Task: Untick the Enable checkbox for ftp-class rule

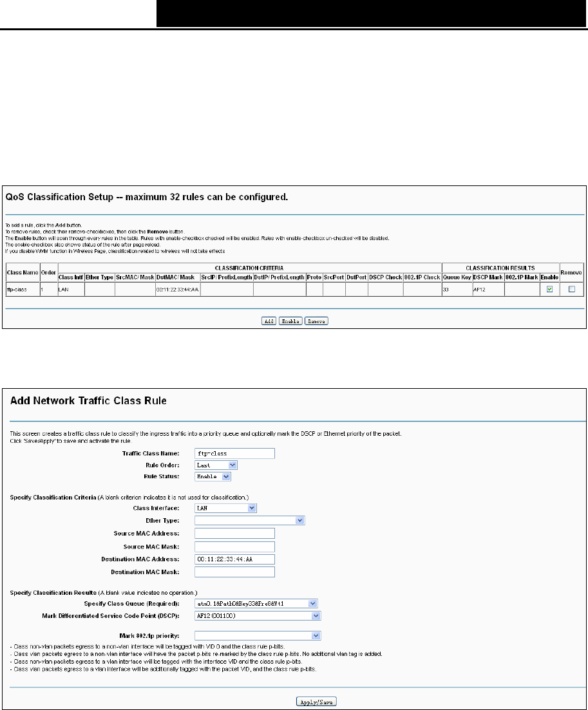Action: [x=549, y=290]
